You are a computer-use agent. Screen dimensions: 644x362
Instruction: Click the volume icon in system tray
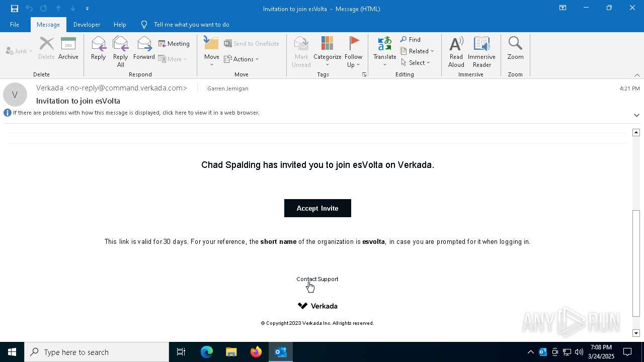coord(579,352)
